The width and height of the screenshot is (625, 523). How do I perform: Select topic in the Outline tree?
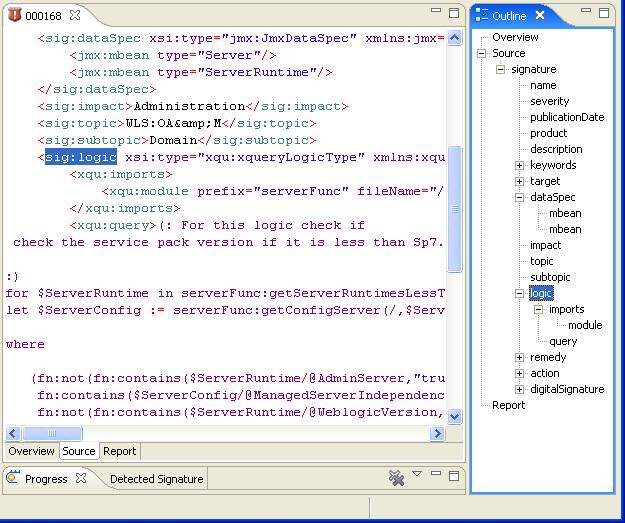coord(541,261)
